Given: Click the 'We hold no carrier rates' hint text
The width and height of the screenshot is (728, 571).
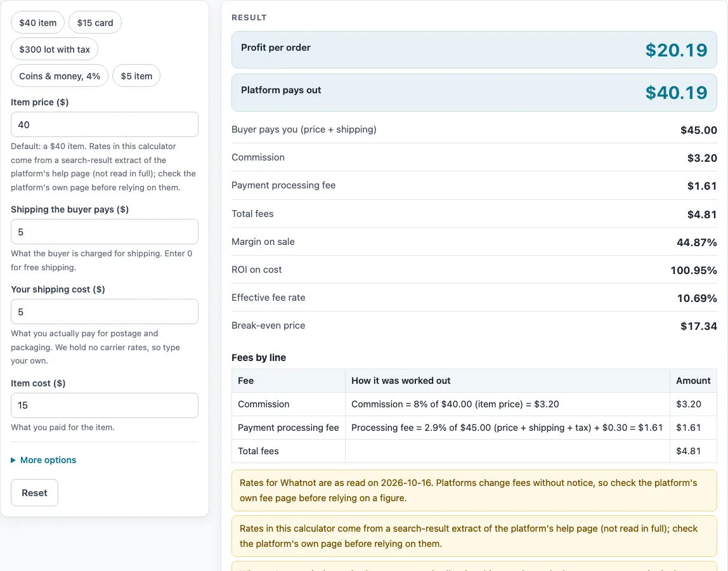Looking at the screenshot, I should pos(95,347).
